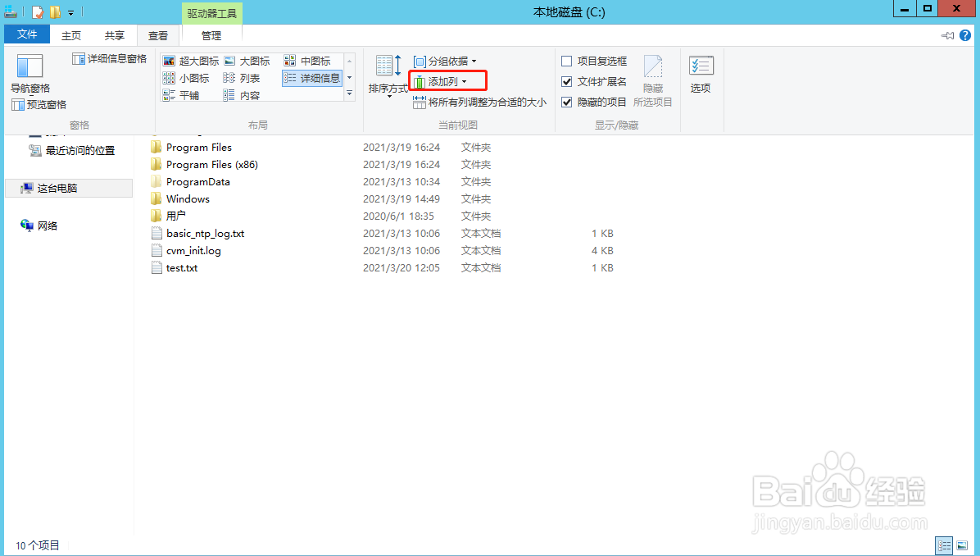The height and width of the screenshot is (556, 980).
Task: Click the Properties icon in quick access toolbar
Action: [38, 11]
